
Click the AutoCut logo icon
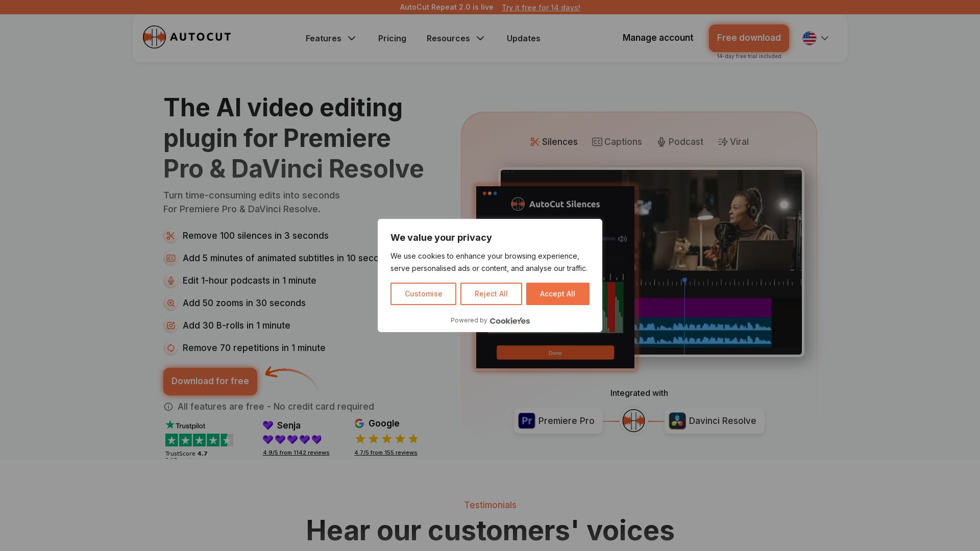click(x=154, y=37)
